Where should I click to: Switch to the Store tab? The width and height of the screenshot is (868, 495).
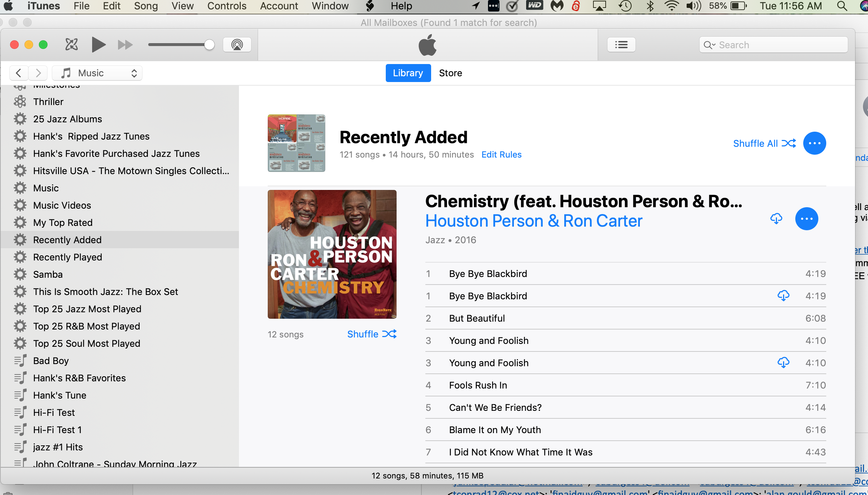(450, 73)
